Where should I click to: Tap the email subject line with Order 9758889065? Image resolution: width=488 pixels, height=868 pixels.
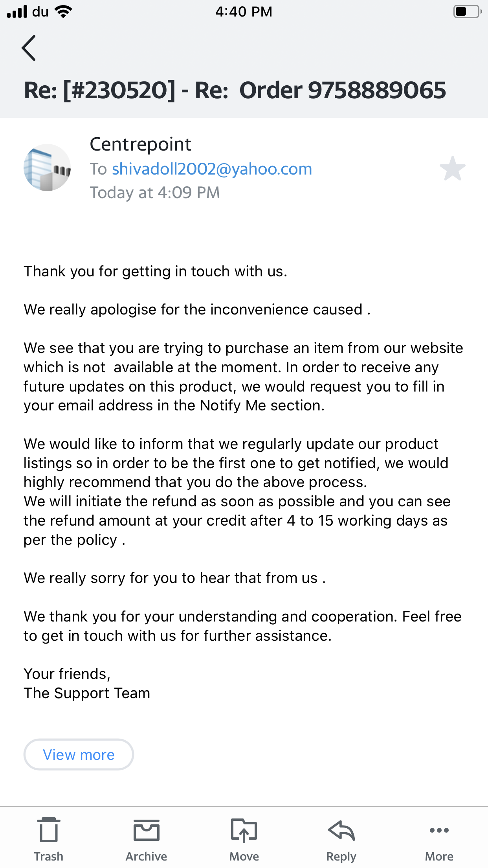pyautogui.click(x=235, y=90)
